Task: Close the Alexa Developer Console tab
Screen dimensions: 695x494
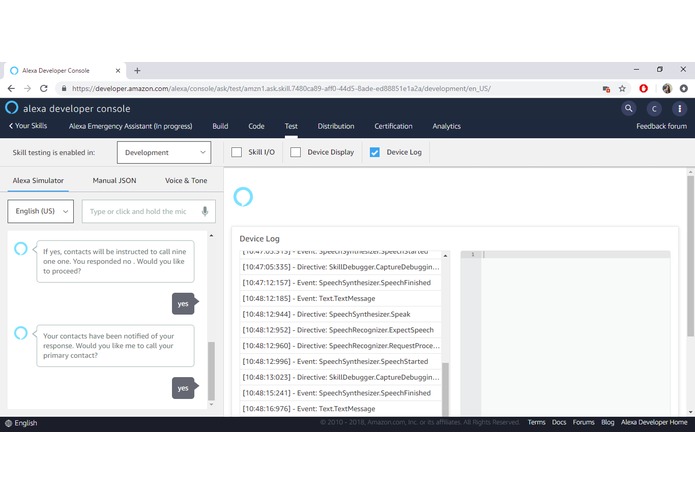Action: tap(118, 70)
